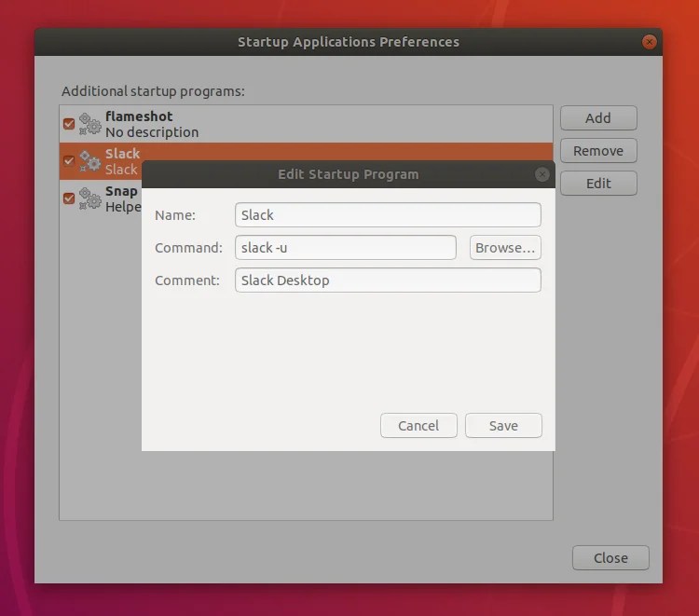
Task: Click the Snap entry gear icon
Action: click(x=90, y=198)
